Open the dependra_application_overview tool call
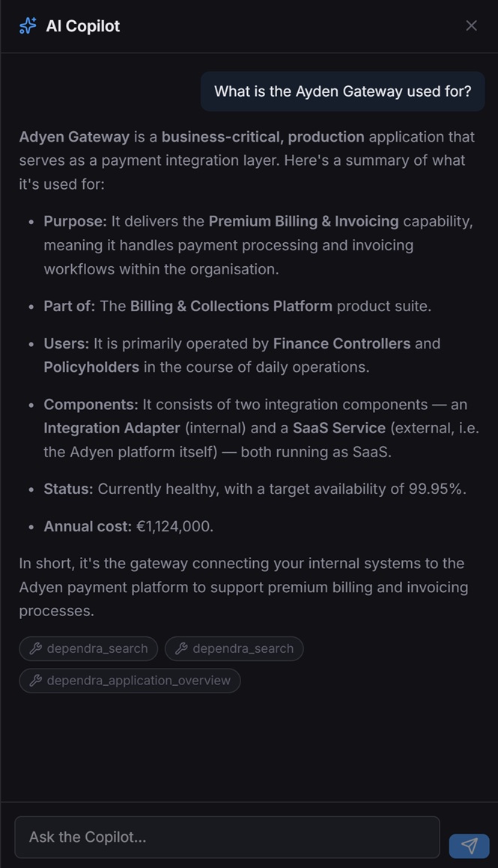The height and width of the screenshot is (868, 498). click(x=130, y=681)
